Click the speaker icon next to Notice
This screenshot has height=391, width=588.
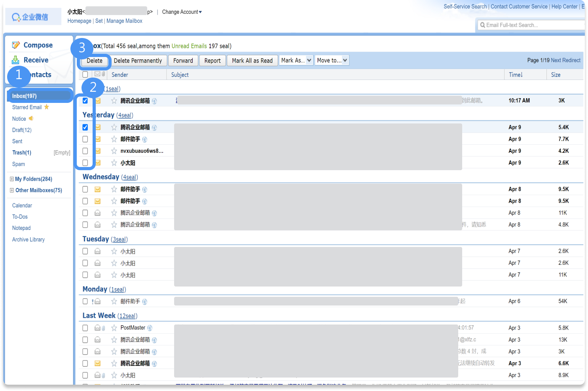pos(31,118)
